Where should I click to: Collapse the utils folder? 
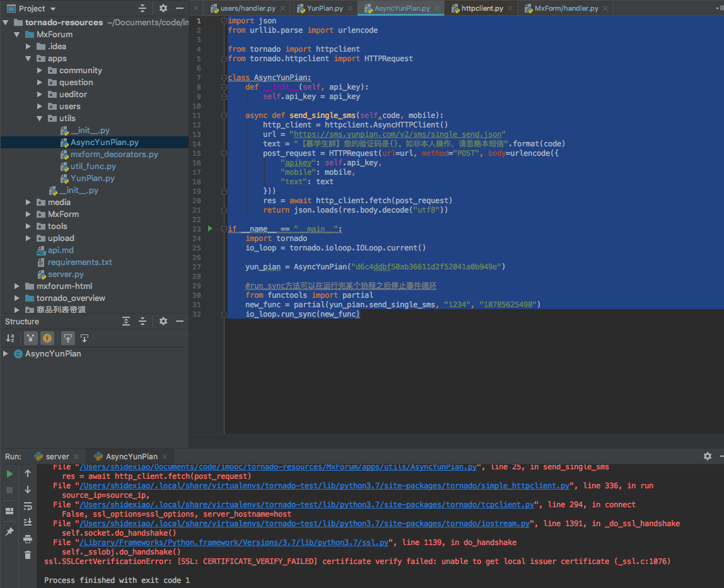click(x=39, y=118)
